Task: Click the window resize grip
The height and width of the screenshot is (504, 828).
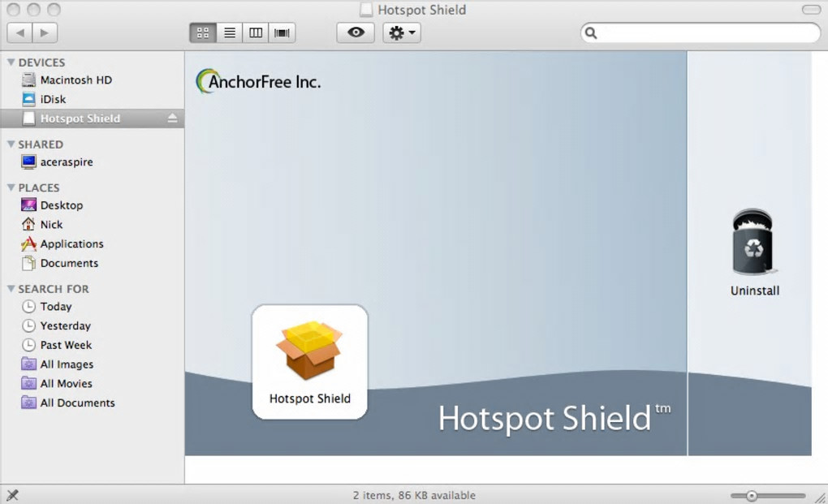Action: click(820, 497)
